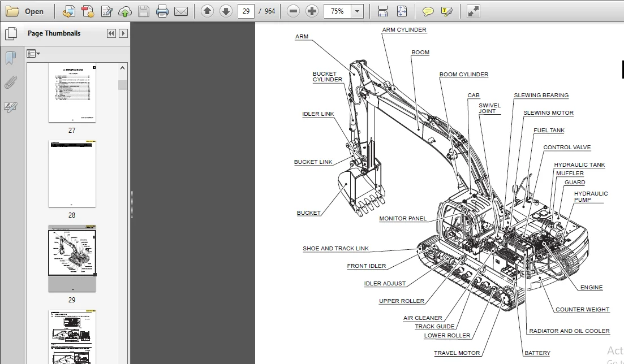Open the zoom level dropdown arrow
This screenshot has height=364, width=624.
click(x=357, y=11)
